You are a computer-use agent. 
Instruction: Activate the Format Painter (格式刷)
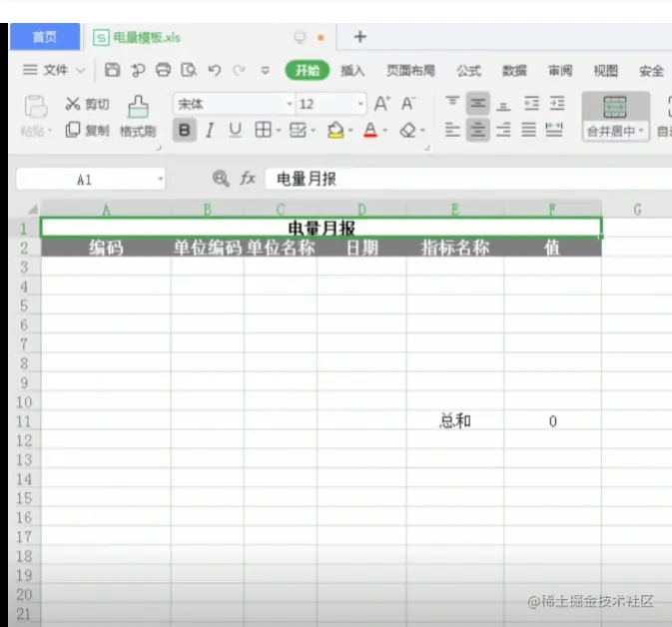pos(138,116)
